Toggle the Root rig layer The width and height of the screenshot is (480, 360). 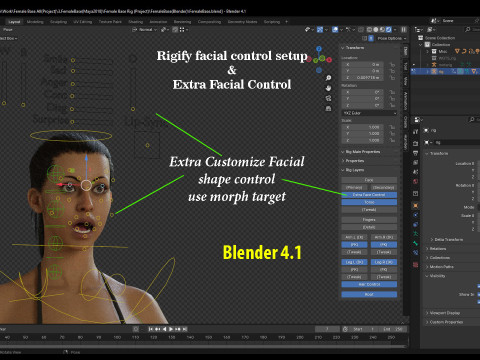369,294
